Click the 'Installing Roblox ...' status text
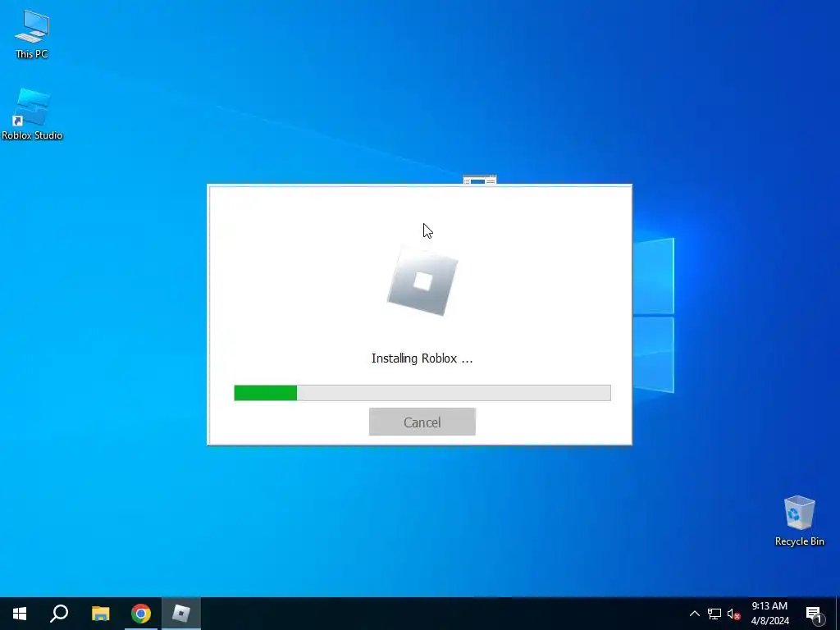The image size is (840, 630). (x=422, y=358)
